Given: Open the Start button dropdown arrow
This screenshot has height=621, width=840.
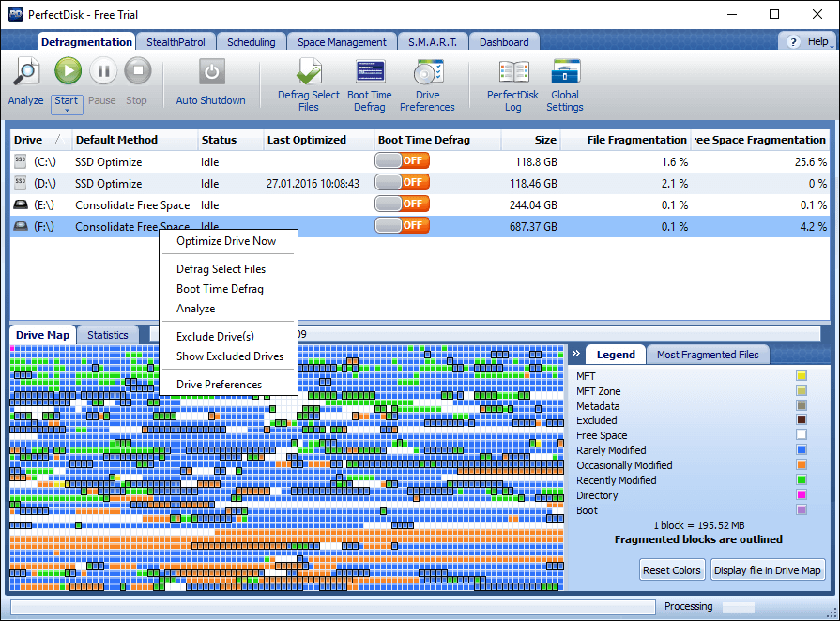Looking at the screenshot, I should pyautogui.click(x=67, y=111).
